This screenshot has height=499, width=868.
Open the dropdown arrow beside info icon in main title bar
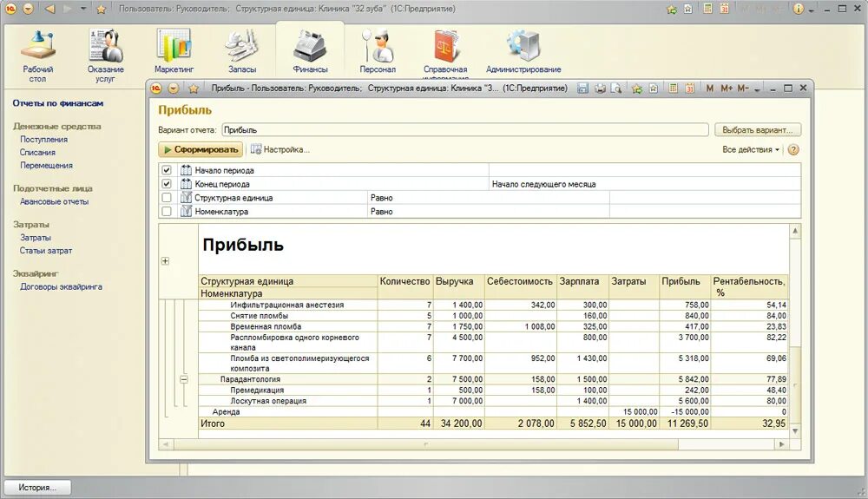coord(812,10)
